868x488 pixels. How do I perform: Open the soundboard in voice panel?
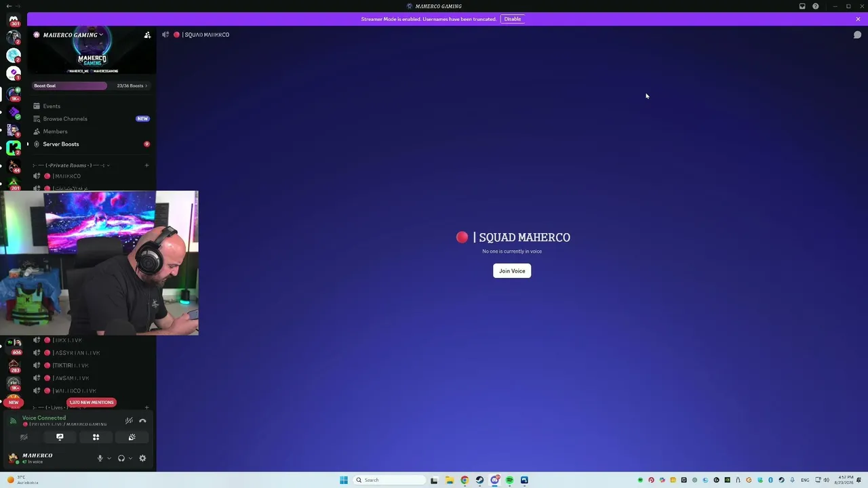(x=132, y=437)
